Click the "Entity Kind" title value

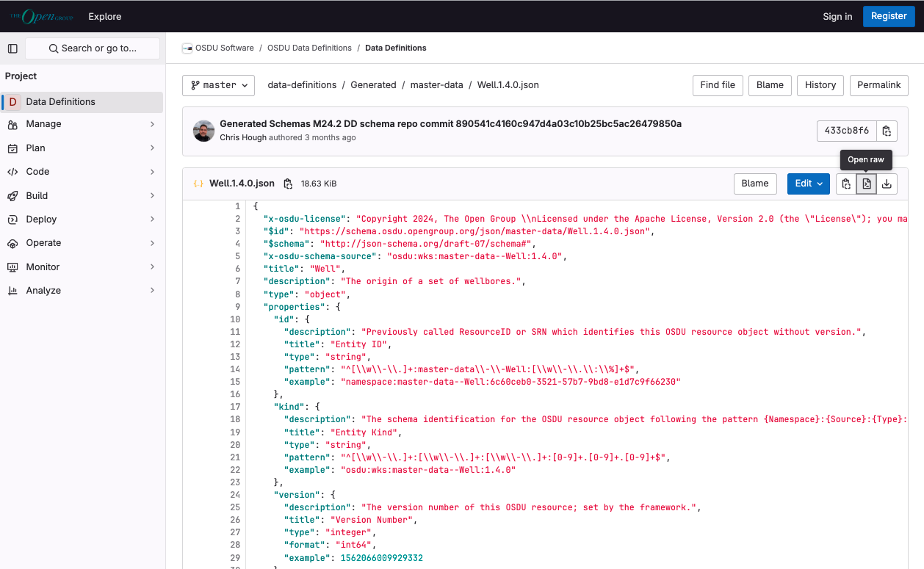pos(363,432)
